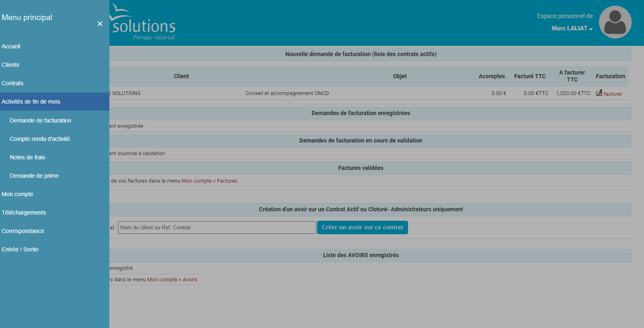Open Notes de frais submenu item
Image resolution: width=644 pixels, height=328 pixels.
(27, 157)
